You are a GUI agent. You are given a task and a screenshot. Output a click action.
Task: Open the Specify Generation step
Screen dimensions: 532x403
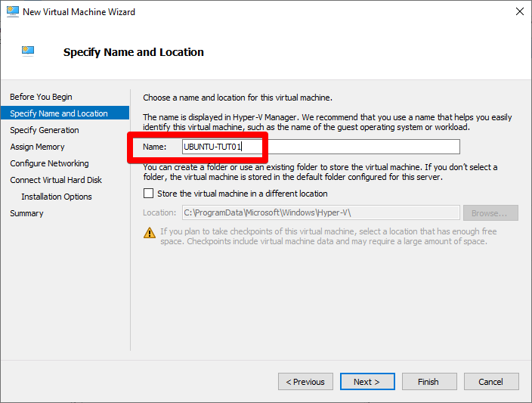[x=45, y=130]
